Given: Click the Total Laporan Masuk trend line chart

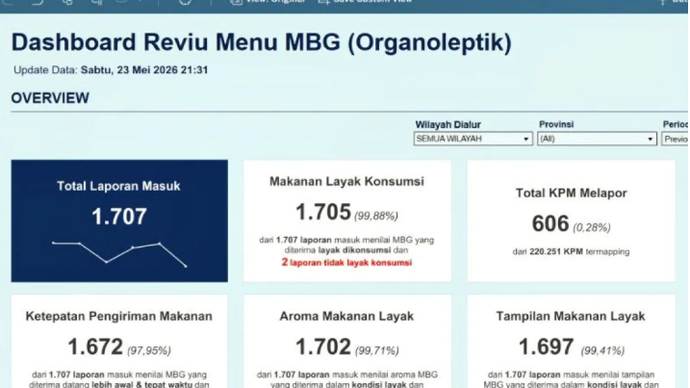Looking at the screenshot, I should (x=119, y=254).
